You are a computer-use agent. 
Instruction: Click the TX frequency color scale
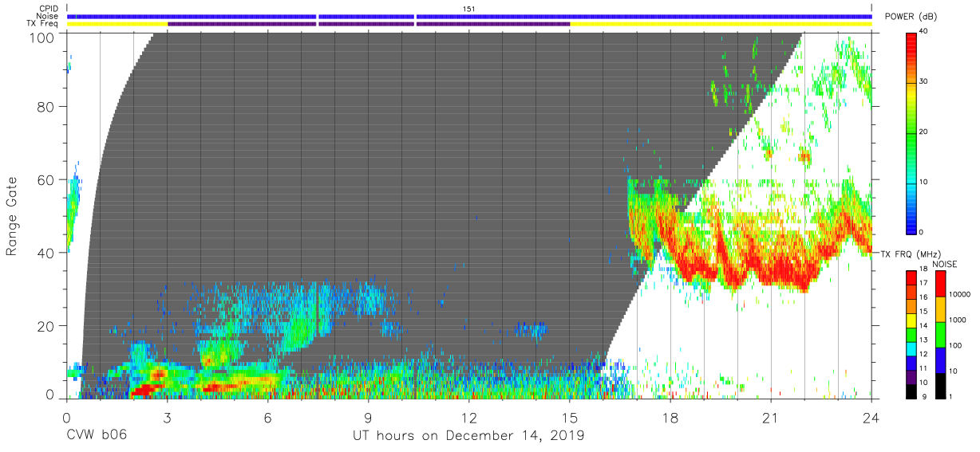(911, 334)
